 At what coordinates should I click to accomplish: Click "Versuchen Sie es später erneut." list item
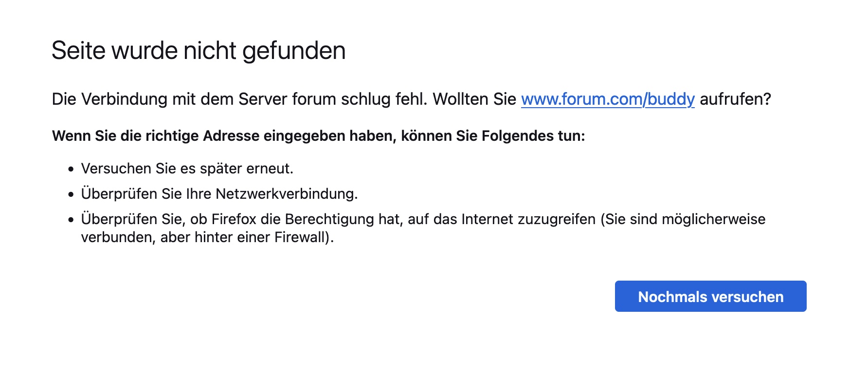pos(187,169)
